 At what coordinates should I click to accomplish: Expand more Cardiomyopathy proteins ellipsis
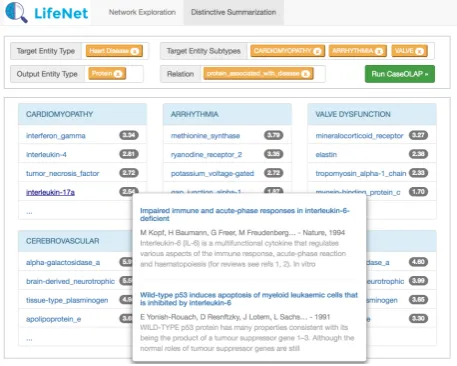(x=29, y=212)
